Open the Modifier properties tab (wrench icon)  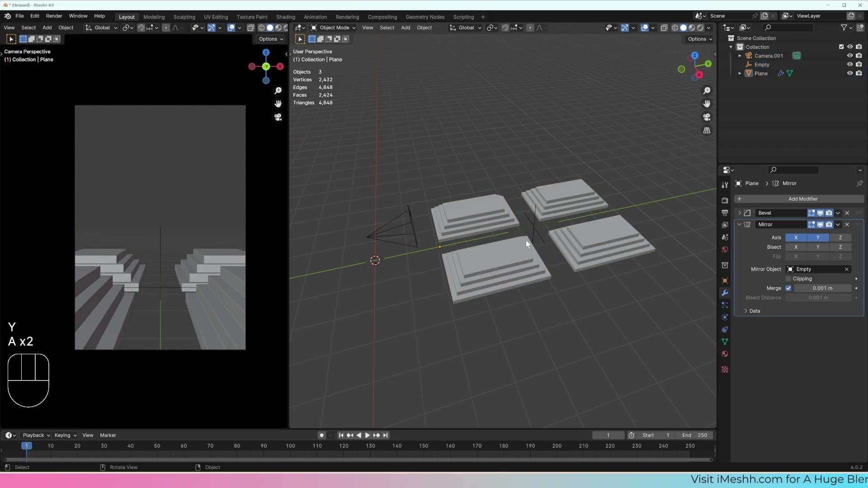725,293
